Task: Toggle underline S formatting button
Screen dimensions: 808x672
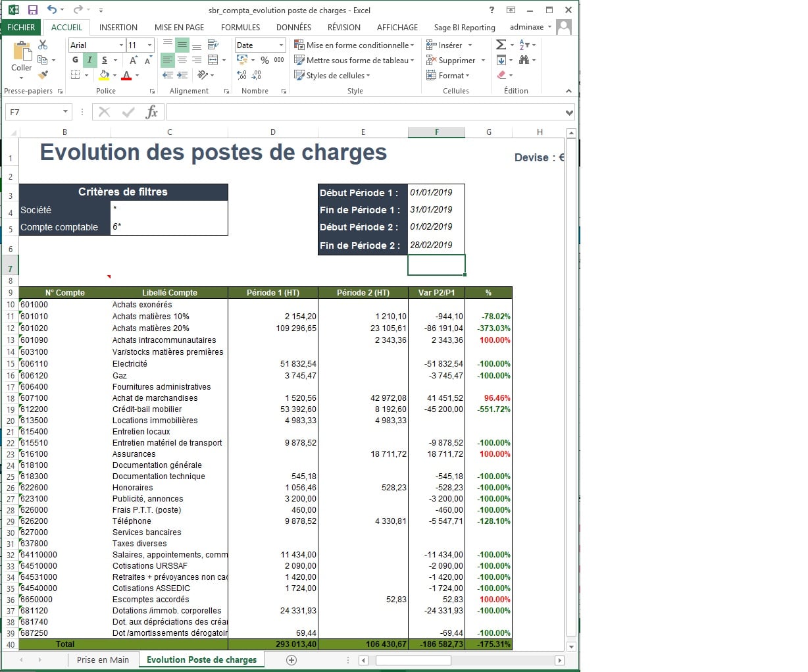Action: point(104,60)
